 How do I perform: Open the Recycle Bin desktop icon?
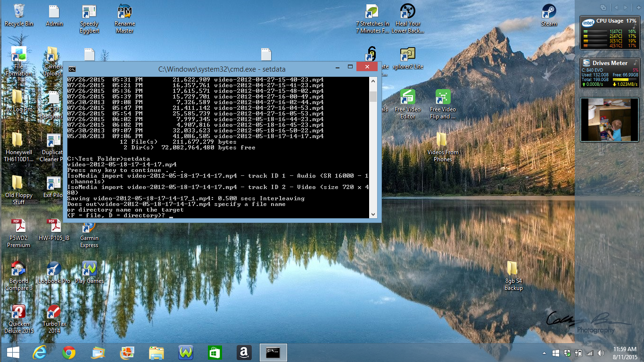point(19,15)
